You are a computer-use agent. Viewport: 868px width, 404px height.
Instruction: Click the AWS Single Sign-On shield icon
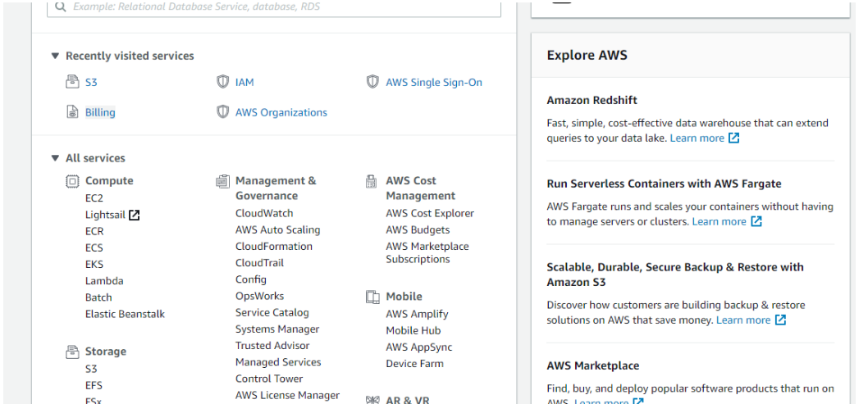tap(372, 82)
